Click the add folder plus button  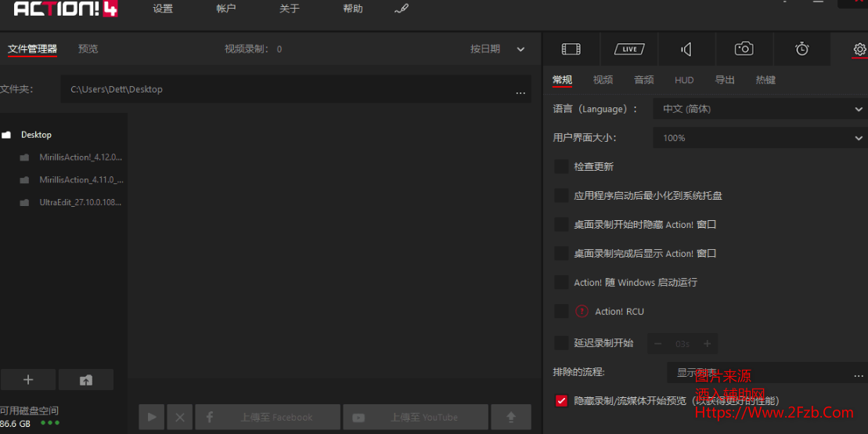(x=28, y=380)
